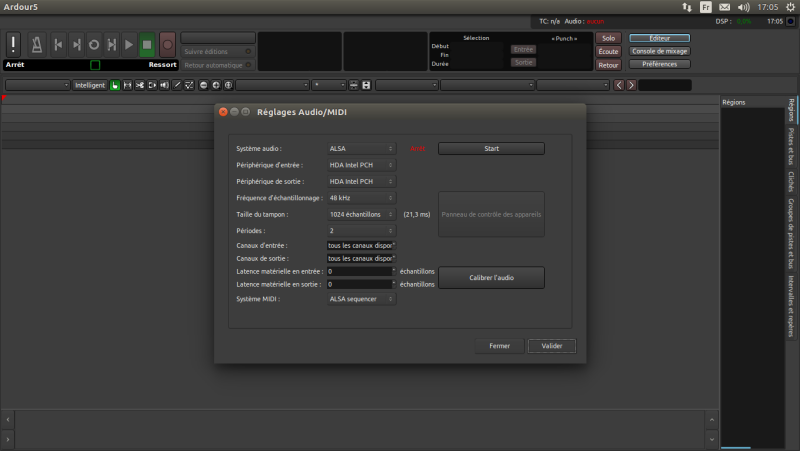
Task: Select the green grab mode tool
Action: (115, 85)
